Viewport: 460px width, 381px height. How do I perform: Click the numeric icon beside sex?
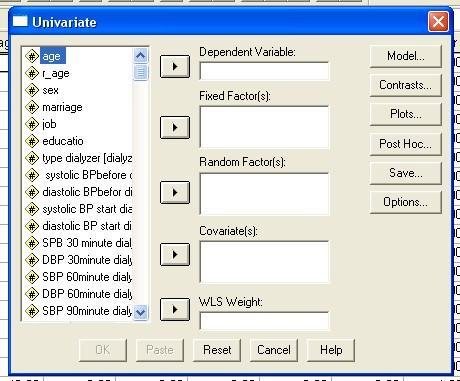[x=32, y=90]
